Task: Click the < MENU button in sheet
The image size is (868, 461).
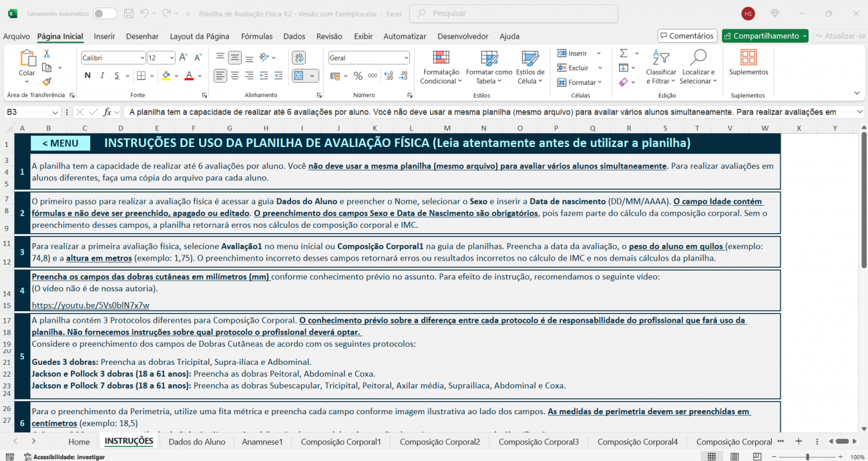Action: 60,143
